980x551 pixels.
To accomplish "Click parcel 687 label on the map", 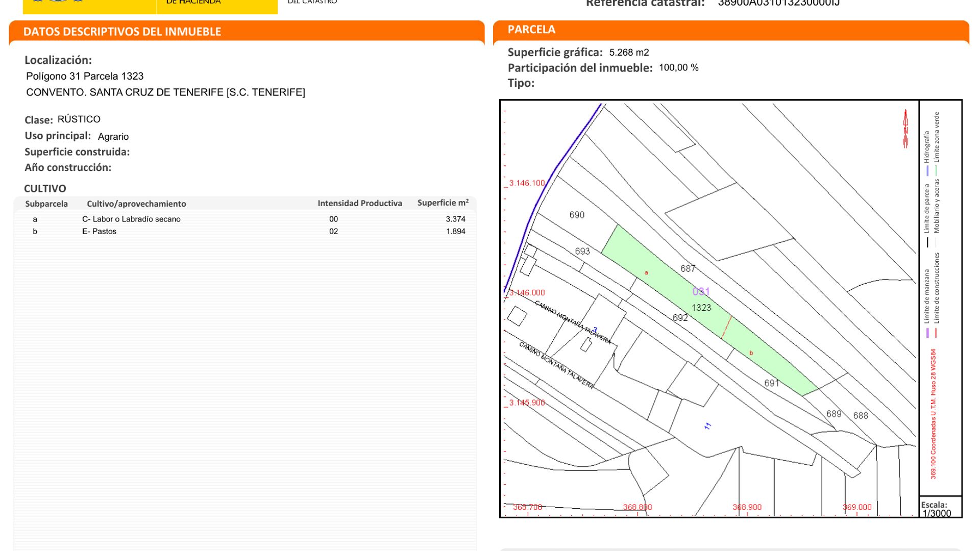I will point(688,268).
